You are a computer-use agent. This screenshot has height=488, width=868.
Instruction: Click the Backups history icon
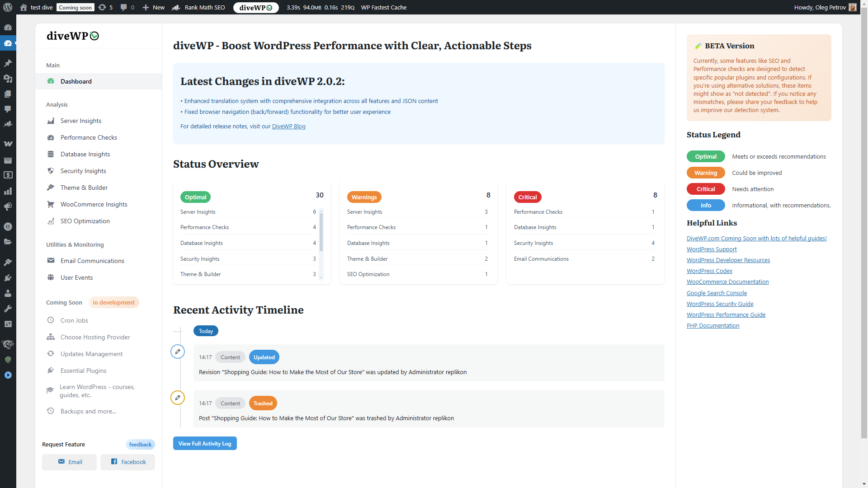(x=51, y=411)
